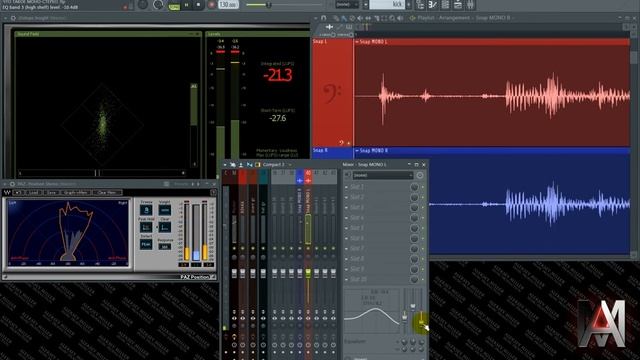
Task: Open the Sound Field panel header in Insight
Action: pyautogui.click(x=108, y=34)
